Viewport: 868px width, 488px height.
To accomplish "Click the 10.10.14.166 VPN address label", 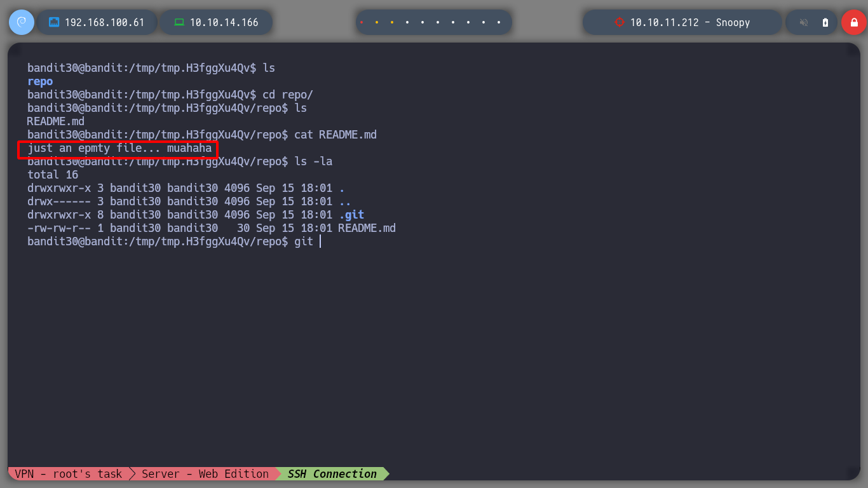I will [x=224, y=22].
